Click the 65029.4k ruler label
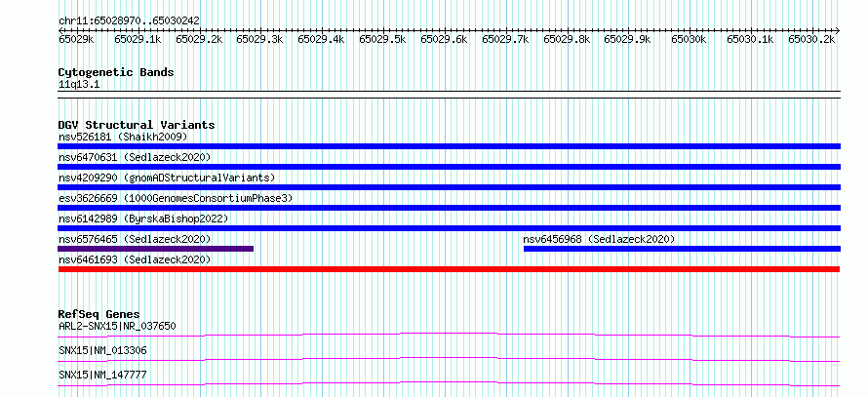This screenshot has width=868, height=397. (x=321, y=39)
